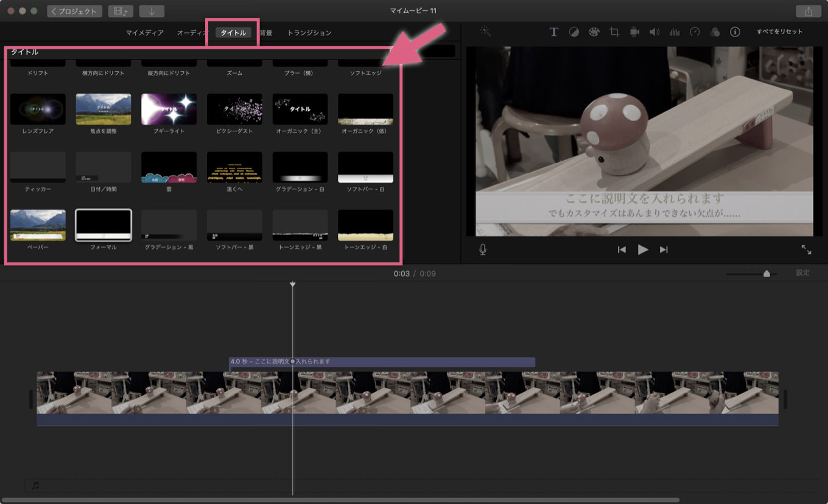Viewport: 828px width, 504px height.
Task: Click the 縦方向にドリフト title label
Action: (169, 73)
